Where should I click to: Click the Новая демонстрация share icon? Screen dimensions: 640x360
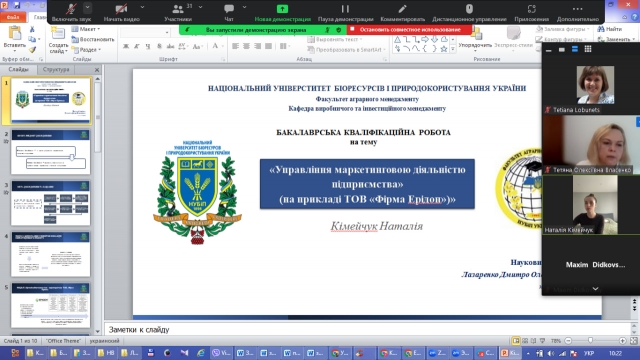tap(282, 9)
